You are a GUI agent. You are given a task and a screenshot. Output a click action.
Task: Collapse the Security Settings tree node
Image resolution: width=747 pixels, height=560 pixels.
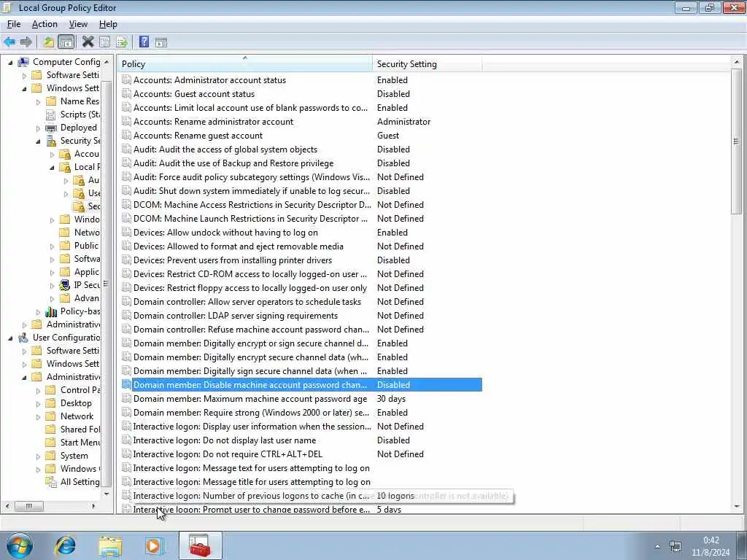click(x=38, y=141)
